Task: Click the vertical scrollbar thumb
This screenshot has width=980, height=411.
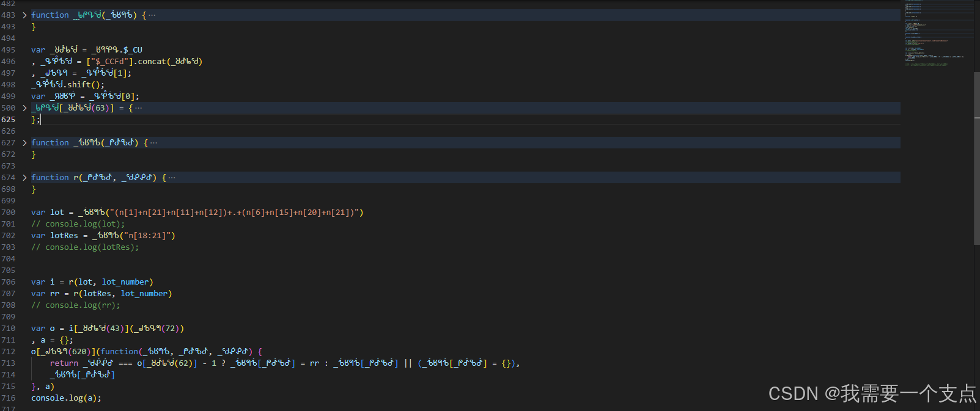Action: tap(977, 159)
